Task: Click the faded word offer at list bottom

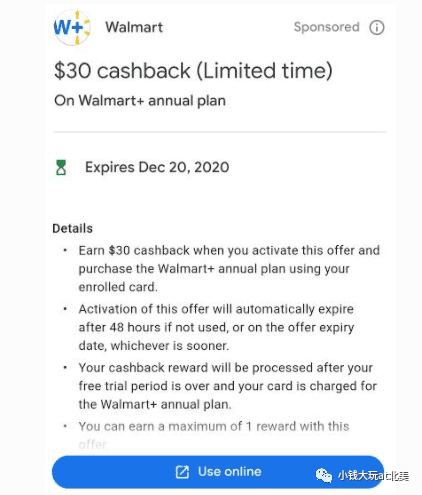Action: pos(93,444)
